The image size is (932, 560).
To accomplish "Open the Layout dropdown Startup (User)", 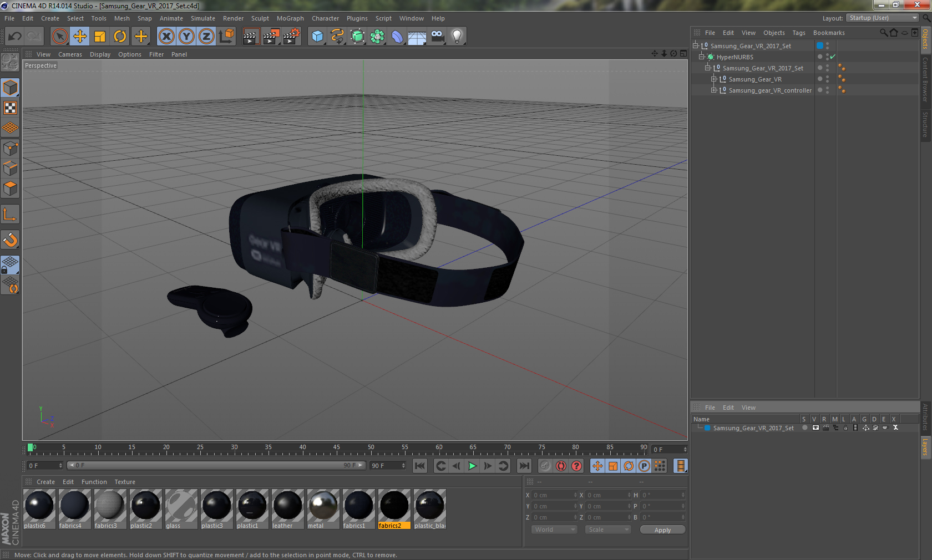I will tap(883, 18).
